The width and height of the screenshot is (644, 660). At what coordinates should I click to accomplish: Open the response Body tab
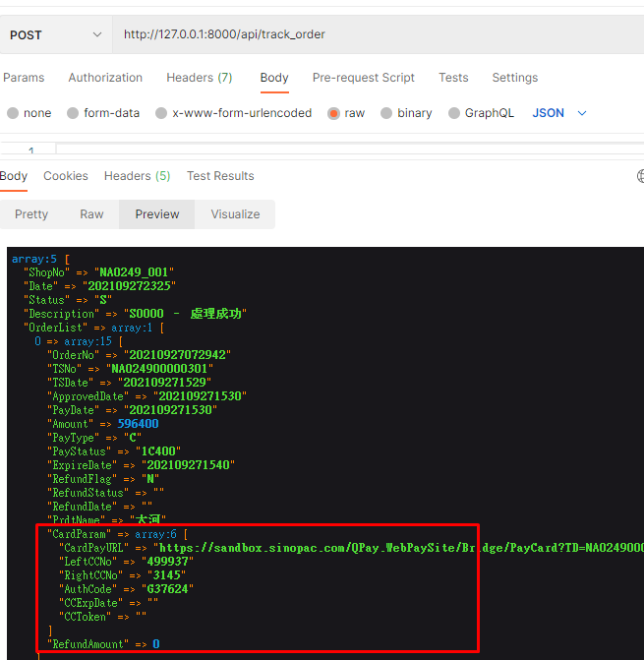click(x=14, y=175)
